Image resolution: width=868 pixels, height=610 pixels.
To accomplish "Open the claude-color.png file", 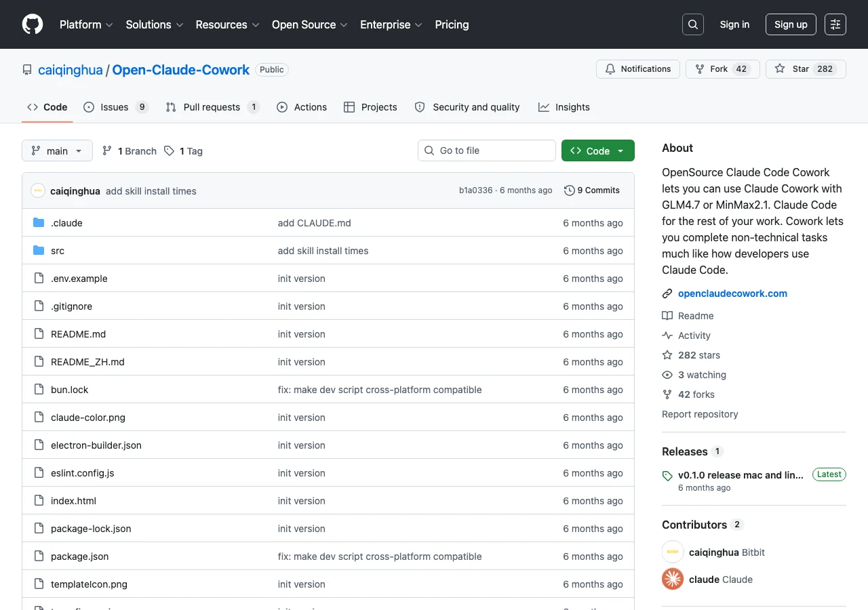I will [88, 418].
